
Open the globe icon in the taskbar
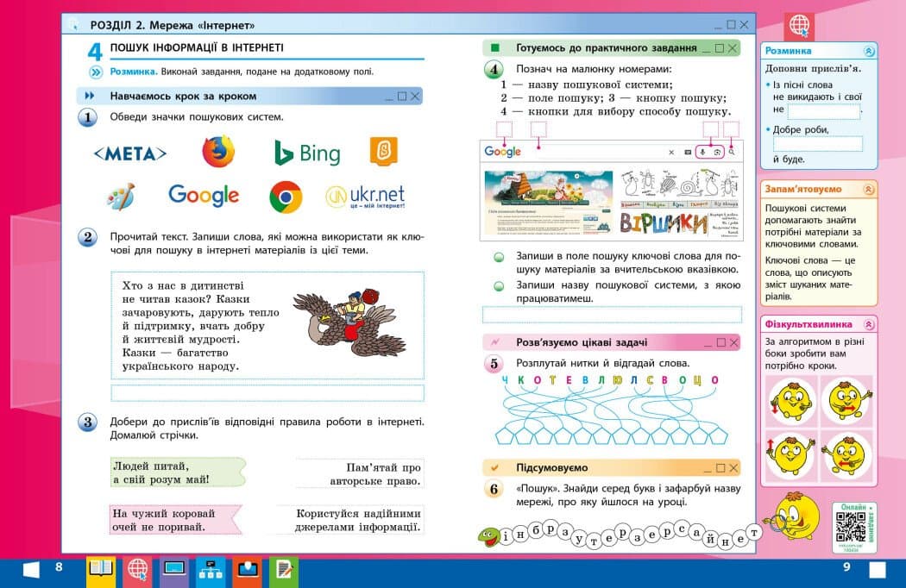pyautogui.click(x=137, y=572)
